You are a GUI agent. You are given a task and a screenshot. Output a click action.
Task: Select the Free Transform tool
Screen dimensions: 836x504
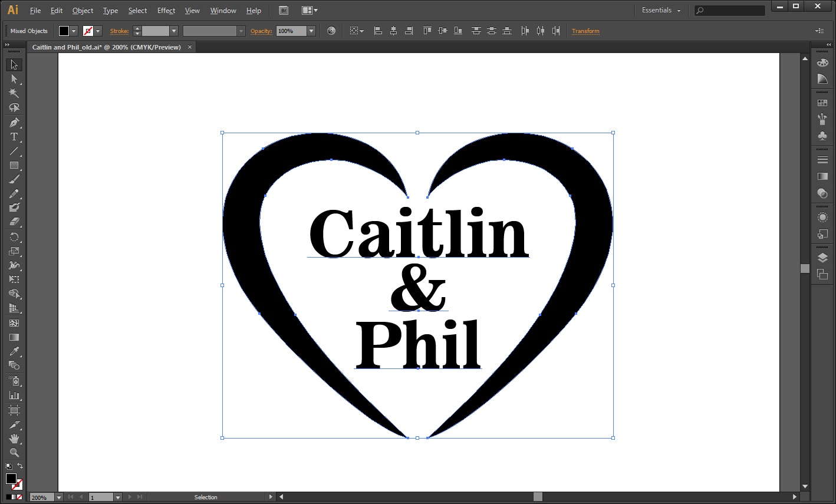coord(14,279)
